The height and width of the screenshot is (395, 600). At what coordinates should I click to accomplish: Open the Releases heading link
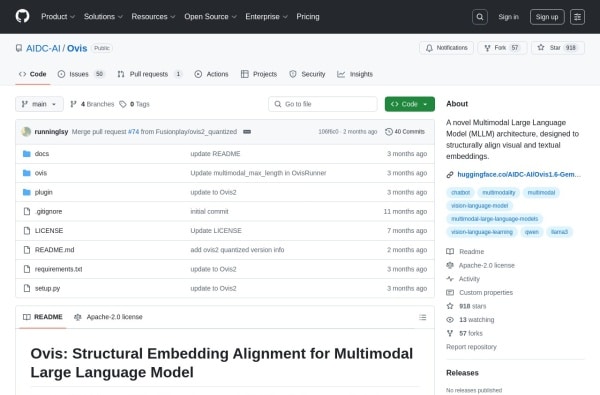pos(462,373)
